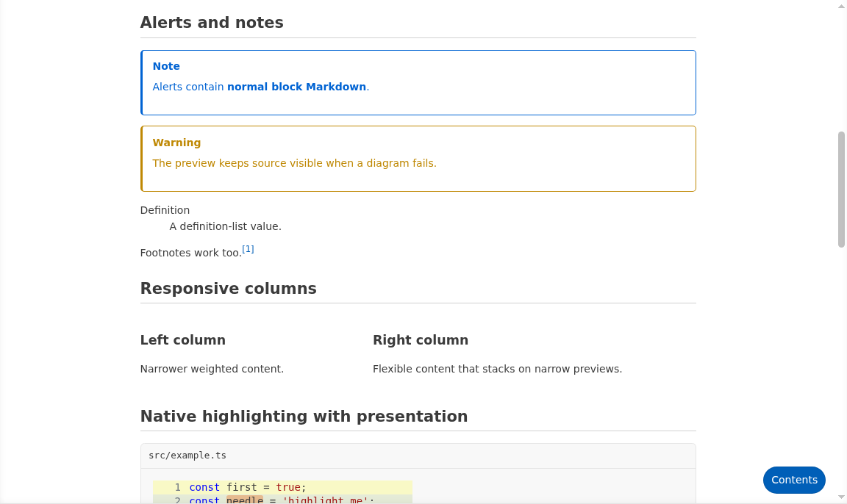Click "normal block Markdown" bold text
Screen dimensions: 847x504
296,87
